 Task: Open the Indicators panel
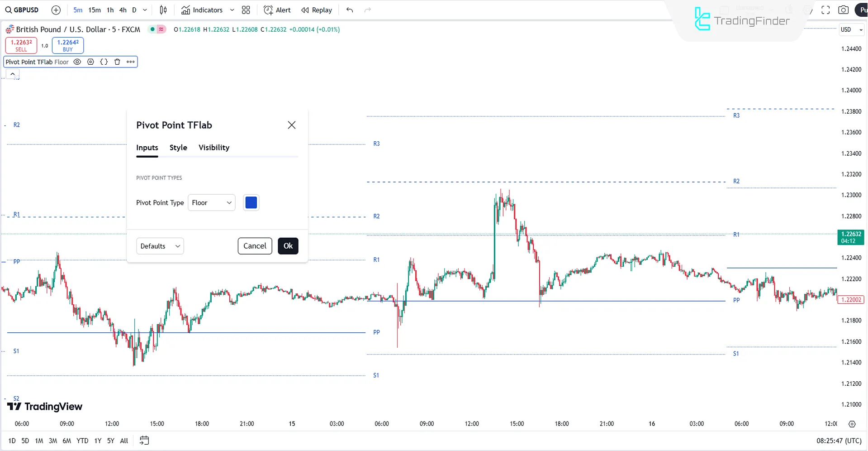click(x=202, y=10)
